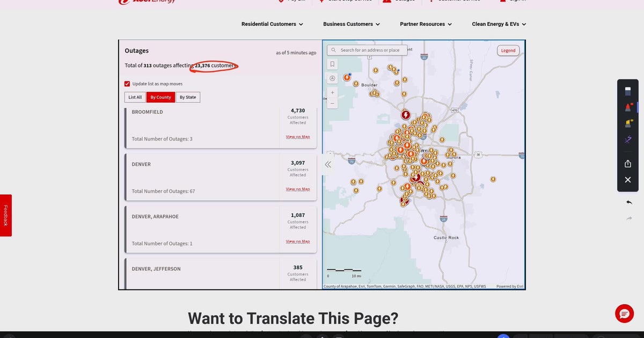
Task: Redo the annotation with the forward arrow
Action: [x=629, y=218]
